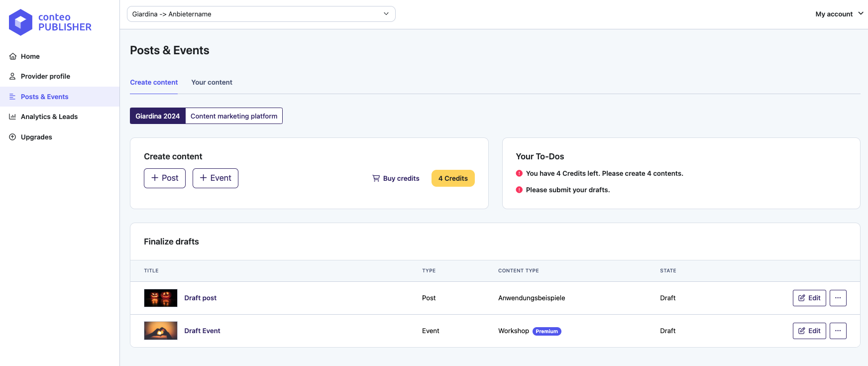Switch to the Create content tab

(x=154, y=82)
